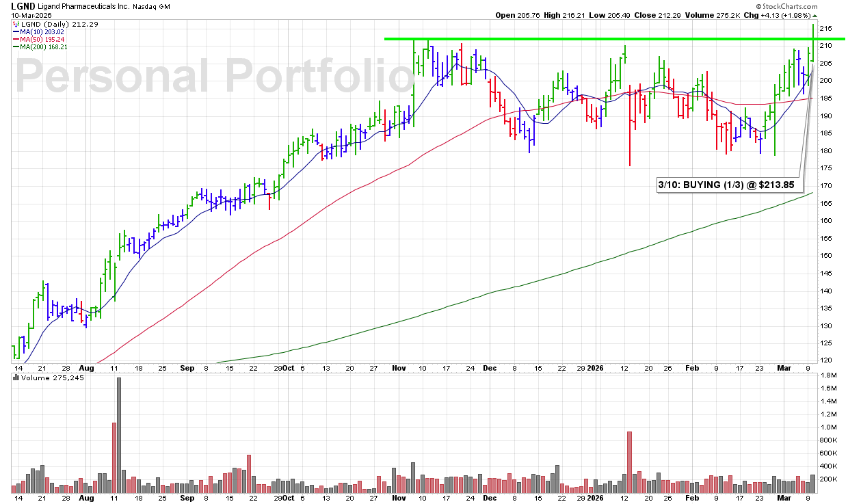The width and height of the screenshot is (848, 504).
Task: Click the red MA(50) legend line marker
Action: (x=14, y=39)
